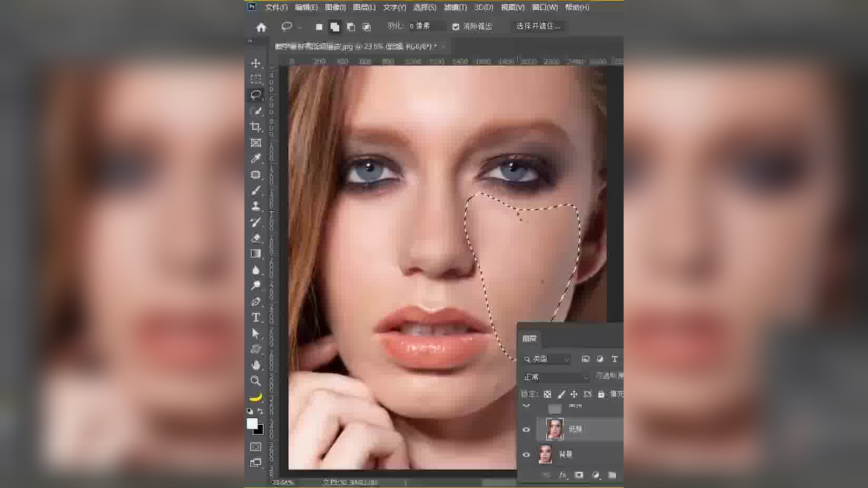Image resolution: width=868 pixels, height=488 pixels.
Task: Click the Home icon in options bar
Action: click(x=261, y=27)
